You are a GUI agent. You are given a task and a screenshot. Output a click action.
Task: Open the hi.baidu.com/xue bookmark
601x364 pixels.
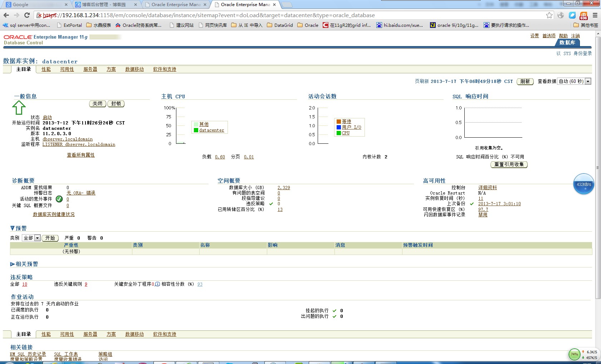pos(400,25)
